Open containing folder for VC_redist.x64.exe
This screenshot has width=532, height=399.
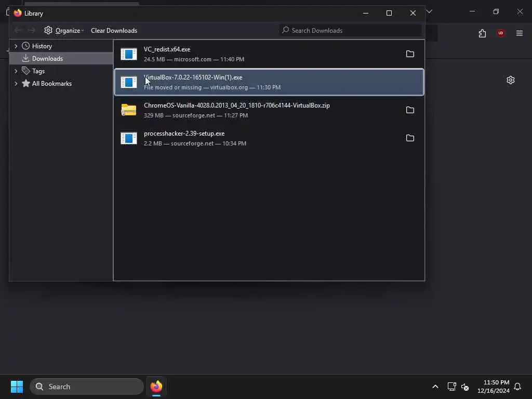(410, 54)
